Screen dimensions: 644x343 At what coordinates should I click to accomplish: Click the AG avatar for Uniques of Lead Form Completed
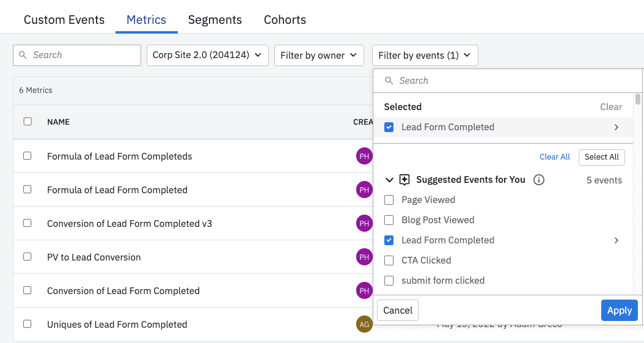(364, 325)
